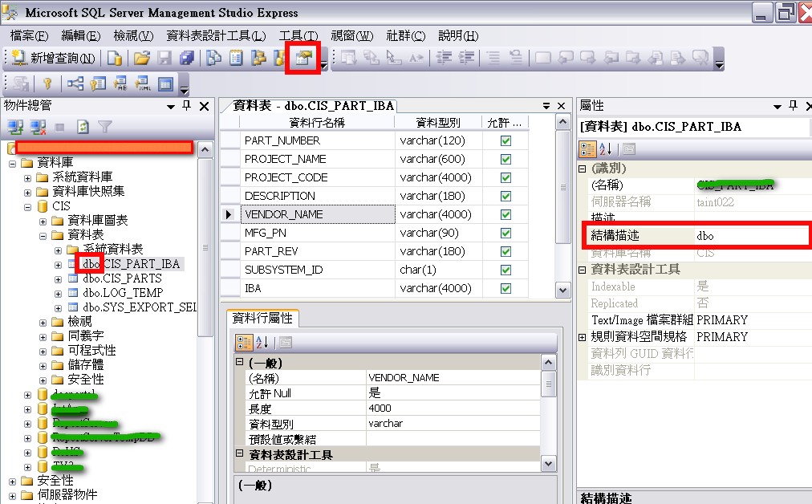812x504 pixels.
Task: Click the Refresh icon in 物件總管 toolbar
Action: point(83,127)
